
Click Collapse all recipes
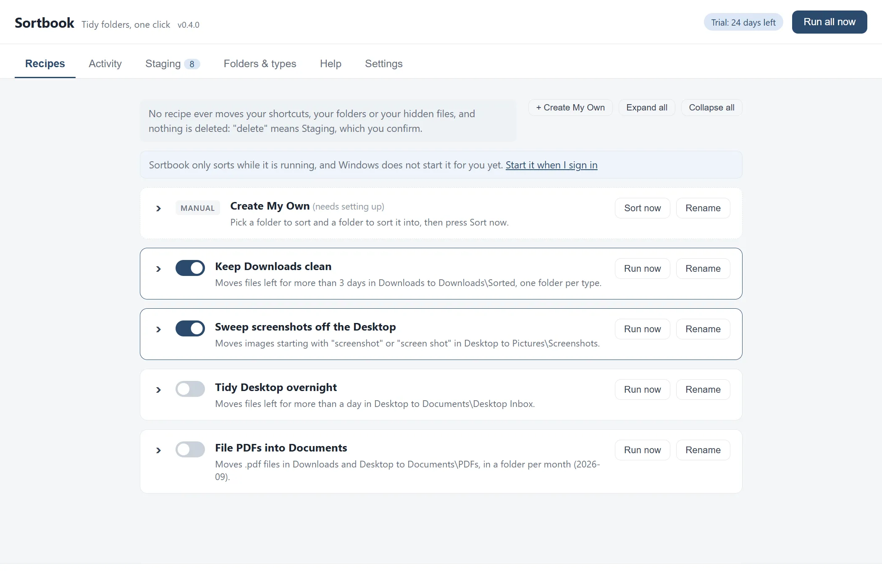click(711, 108)
